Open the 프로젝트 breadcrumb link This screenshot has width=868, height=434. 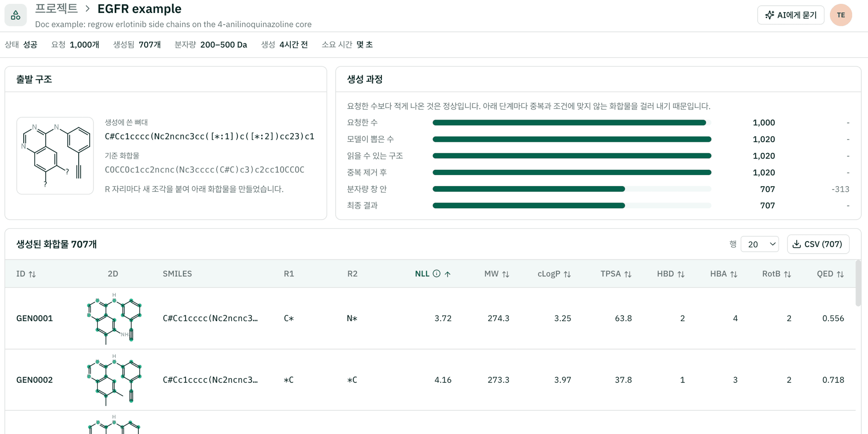(x=56, y=9)
